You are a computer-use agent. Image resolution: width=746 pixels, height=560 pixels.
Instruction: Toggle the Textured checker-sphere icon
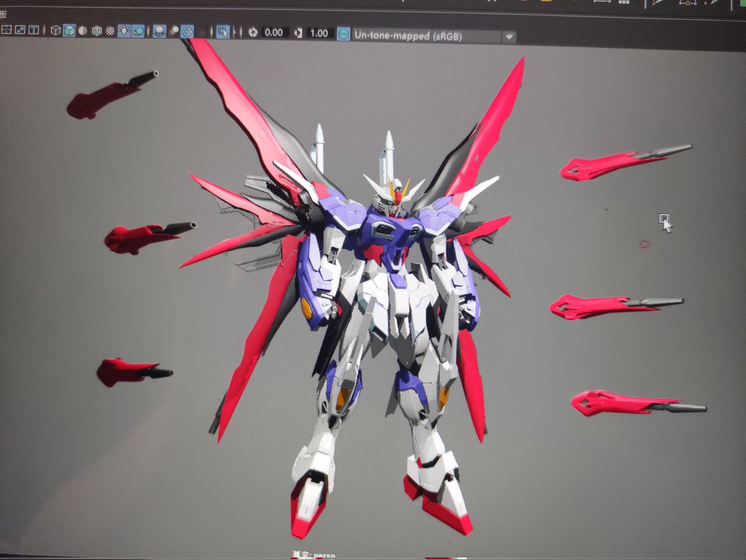pyautogui.click(x=110, y=30)
